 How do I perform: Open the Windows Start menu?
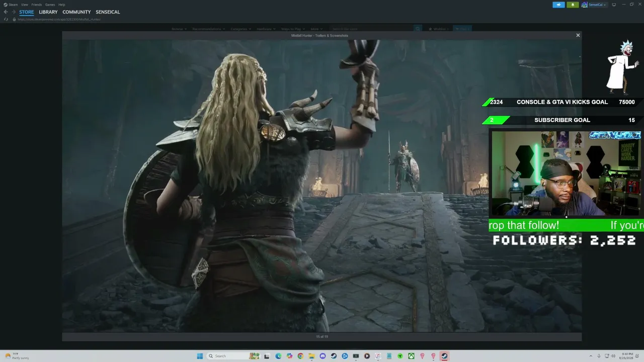200,356
